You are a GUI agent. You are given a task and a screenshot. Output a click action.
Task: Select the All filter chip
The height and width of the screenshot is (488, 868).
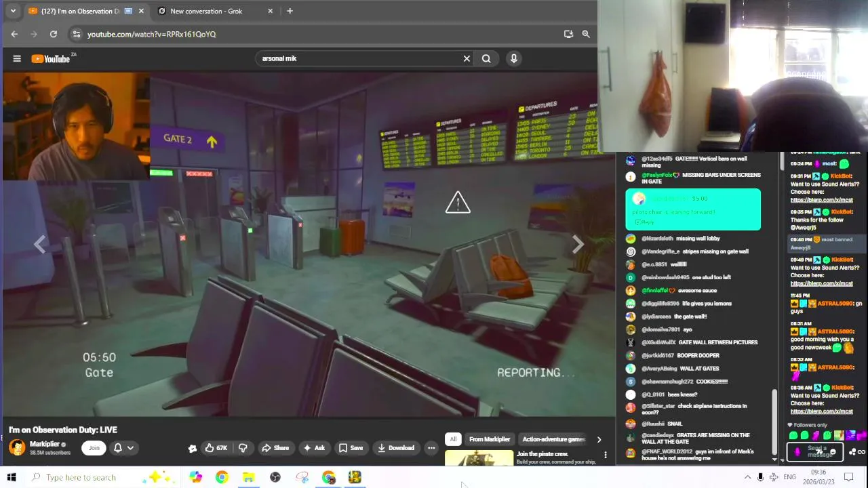[453, 439]
